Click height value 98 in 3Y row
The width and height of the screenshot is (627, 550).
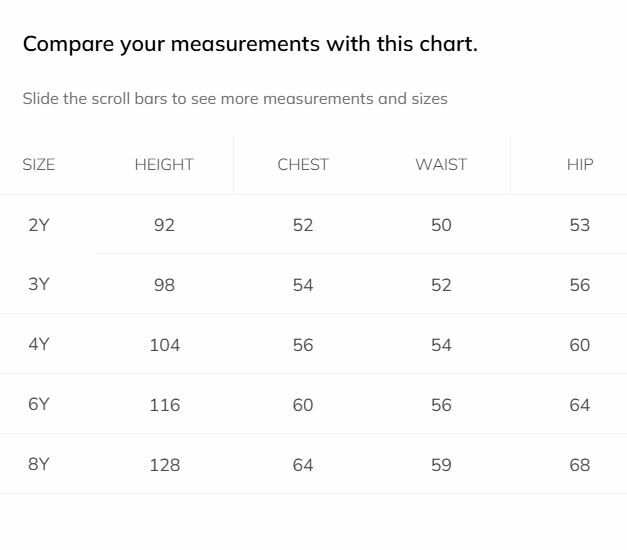[x=164, y=285]
